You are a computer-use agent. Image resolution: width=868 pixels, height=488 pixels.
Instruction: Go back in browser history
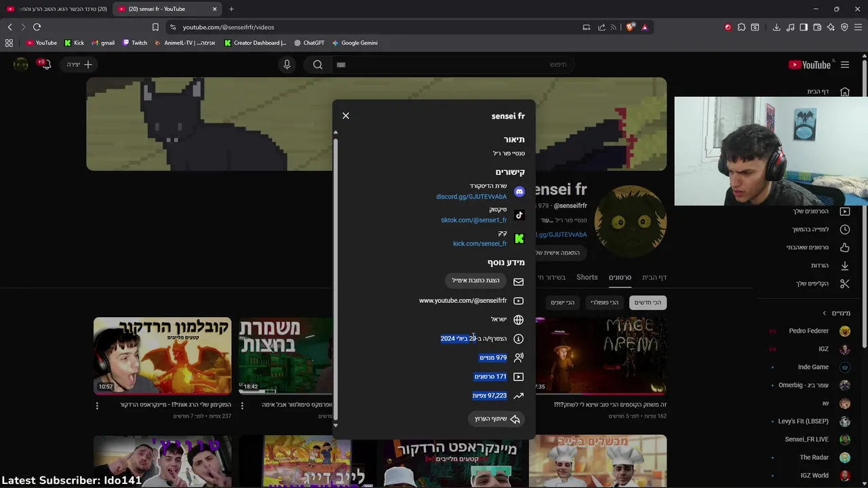[9, 27]
